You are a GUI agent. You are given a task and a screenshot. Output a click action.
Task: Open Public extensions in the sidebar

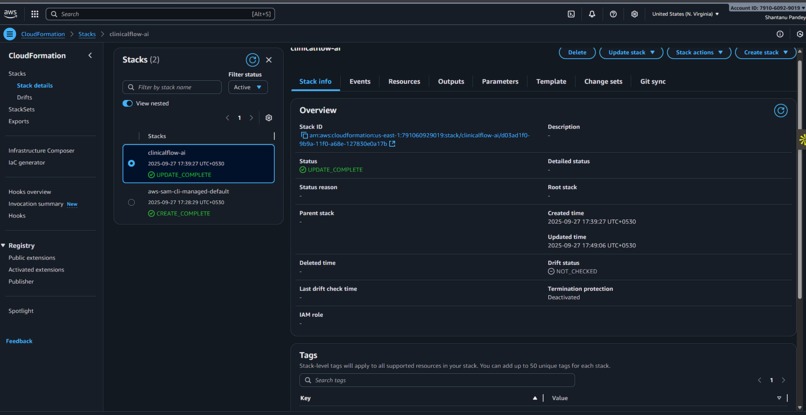(x=31, y=258)
